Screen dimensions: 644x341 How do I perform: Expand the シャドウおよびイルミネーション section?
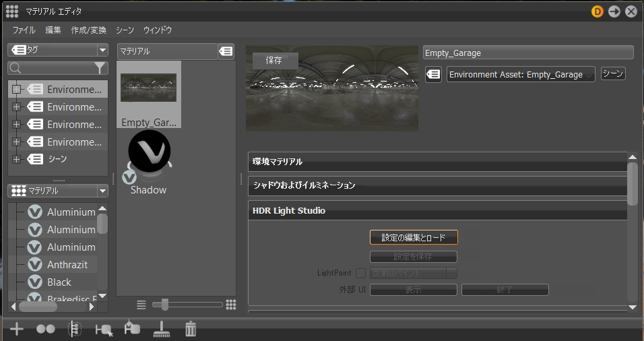coord(438,186)
